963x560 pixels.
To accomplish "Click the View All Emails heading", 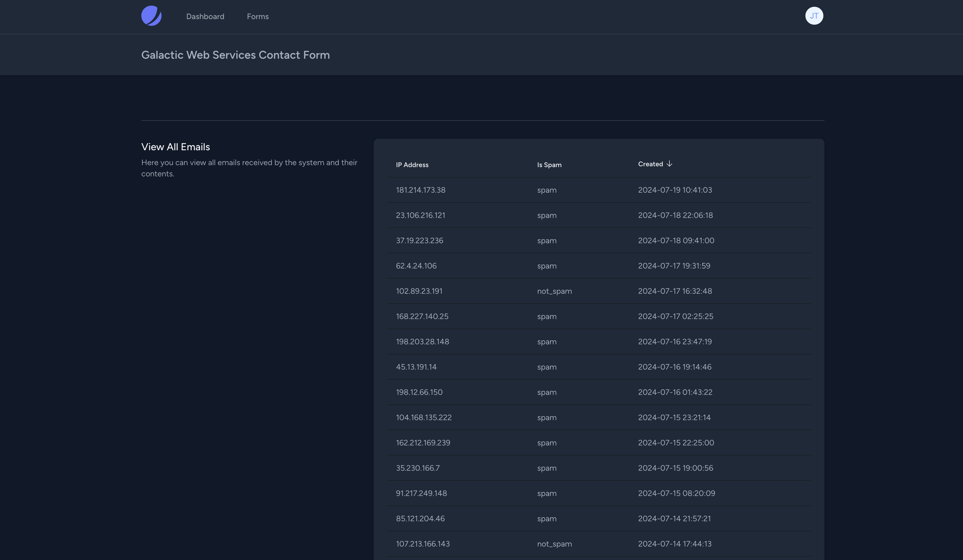I will tap(175, 147).
